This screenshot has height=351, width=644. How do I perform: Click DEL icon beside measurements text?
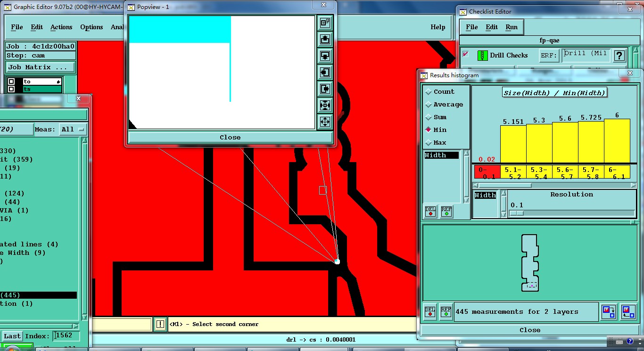tap(430, 312)
